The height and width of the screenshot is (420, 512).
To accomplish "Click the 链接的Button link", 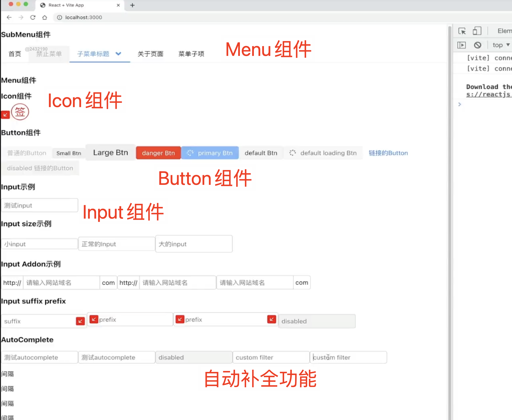I will pyautogui.click(x=388, y=153).
